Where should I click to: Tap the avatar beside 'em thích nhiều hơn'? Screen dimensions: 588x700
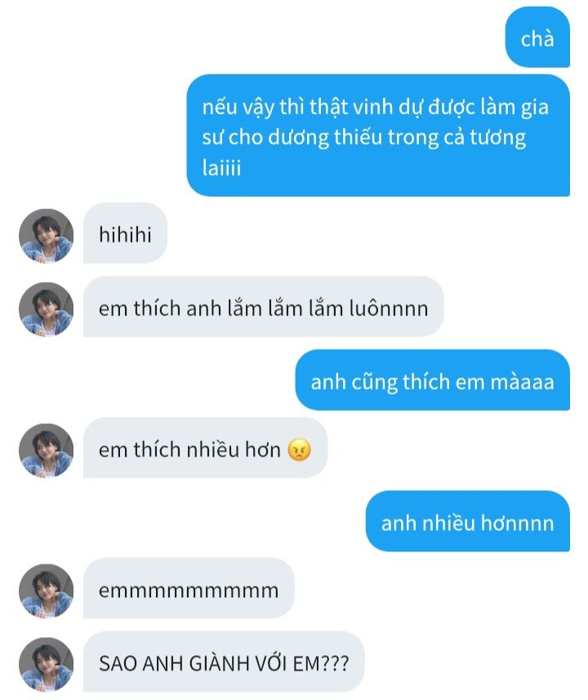pos(46,450)
